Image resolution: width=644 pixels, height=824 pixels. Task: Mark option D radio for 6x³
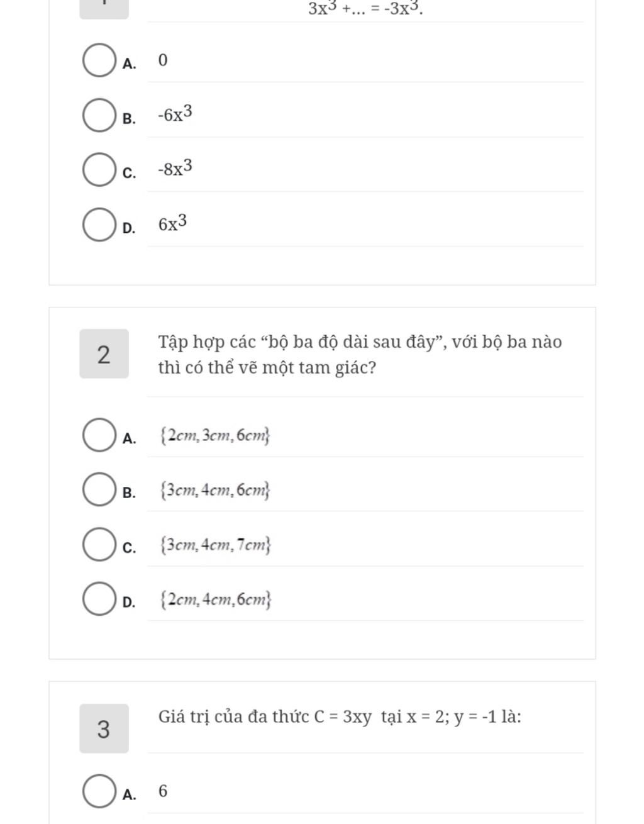click(x=99, y=225)
